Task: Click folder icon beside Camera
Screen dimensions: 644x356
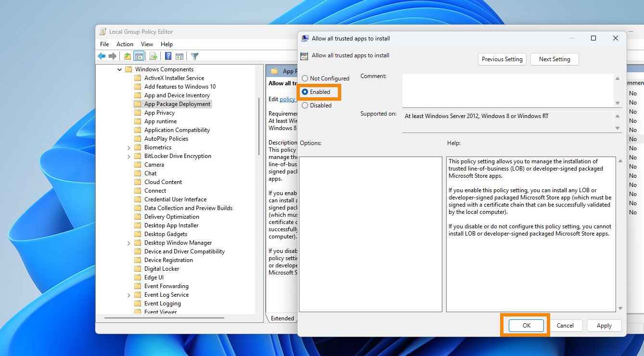Action: point(138,165)
